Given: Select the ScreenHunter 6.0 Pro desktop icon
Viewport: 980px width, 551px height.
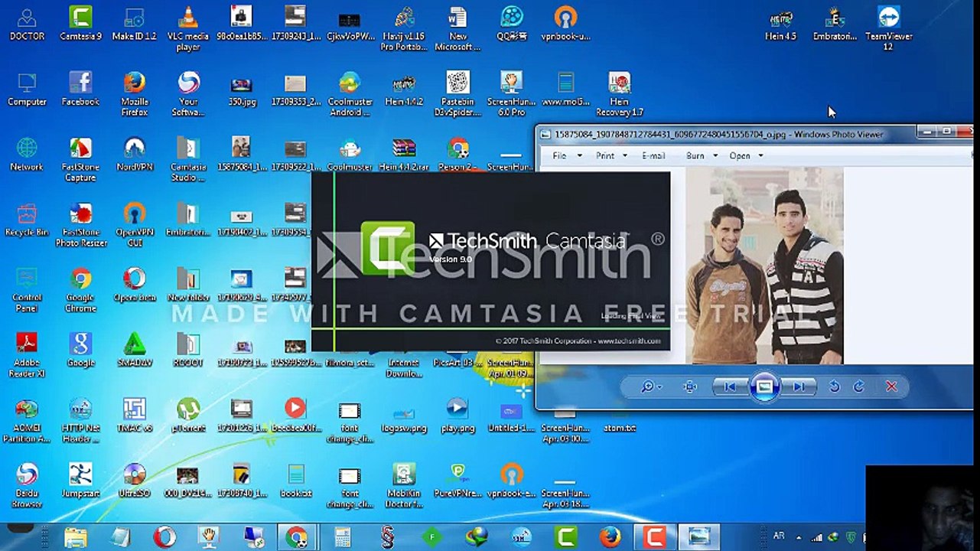Looking at the screenshot, I should [x=511, y=93].
